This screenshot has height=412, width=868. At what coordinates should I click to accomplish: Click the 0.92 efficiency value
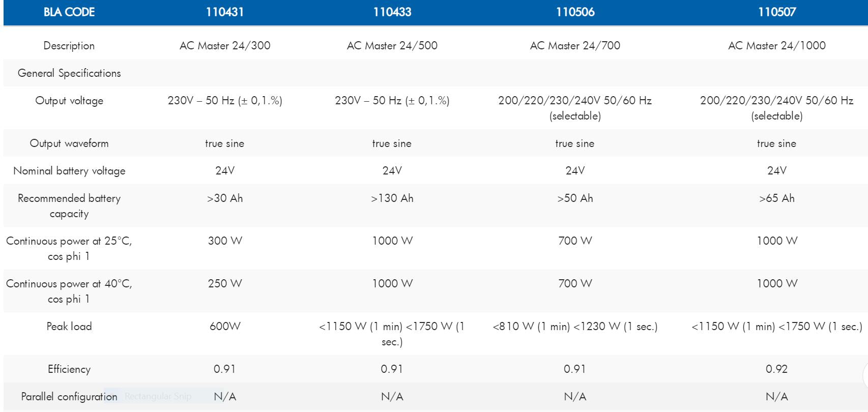tap(777, 369)
